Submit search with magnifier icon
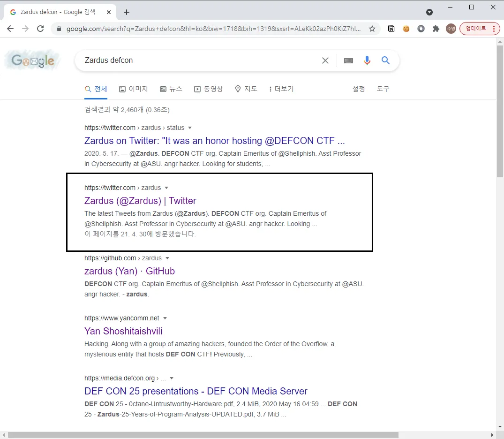Viewport: 504px width, 439px height. 385,60
